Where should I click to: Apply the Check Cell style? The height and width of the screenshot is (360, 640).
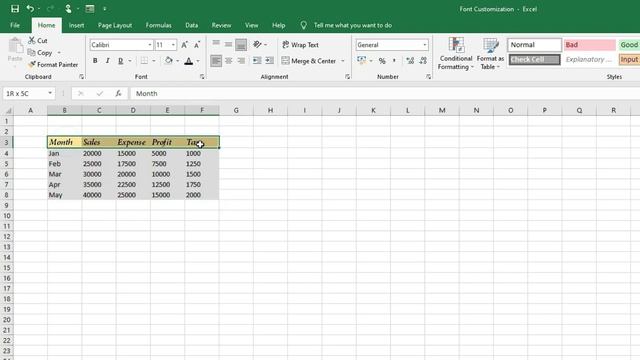(534, 60)
